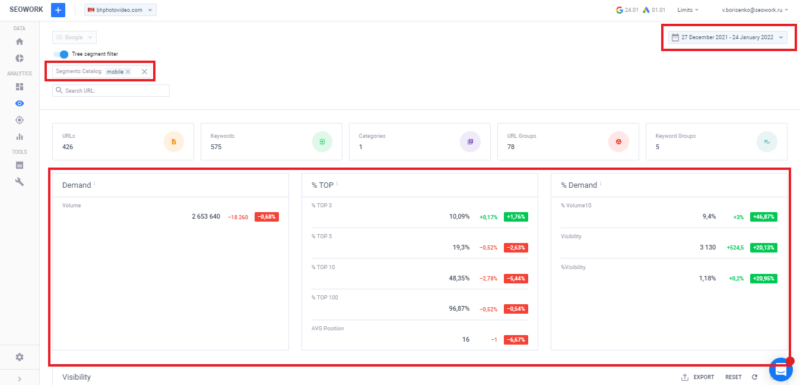Click the % TOP info icon
The image size is (800, 385).
click(337, 184)
